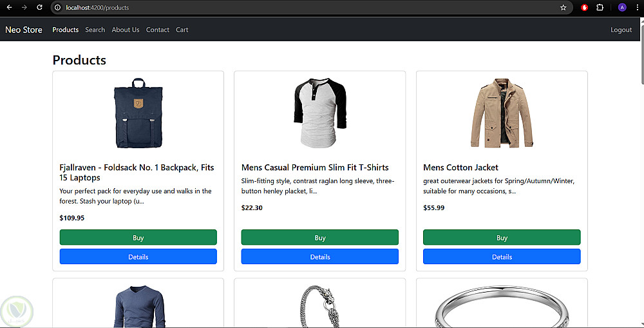View Details for Mens Cotton Jacket

point(502,257)
